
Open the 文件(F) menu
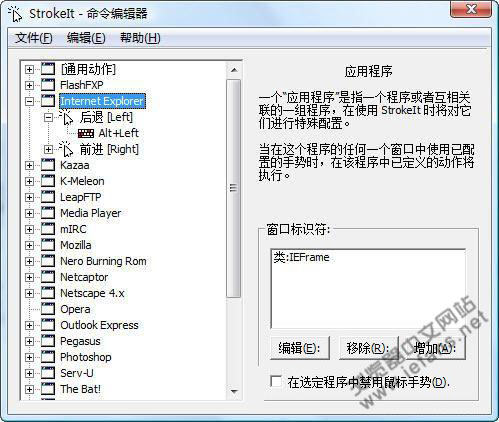click(34, 38)
